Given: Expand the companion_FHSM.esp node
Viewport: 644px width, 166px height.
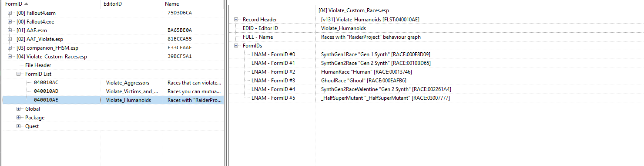Looking at the screenshot, I should (x=10, y=47).
